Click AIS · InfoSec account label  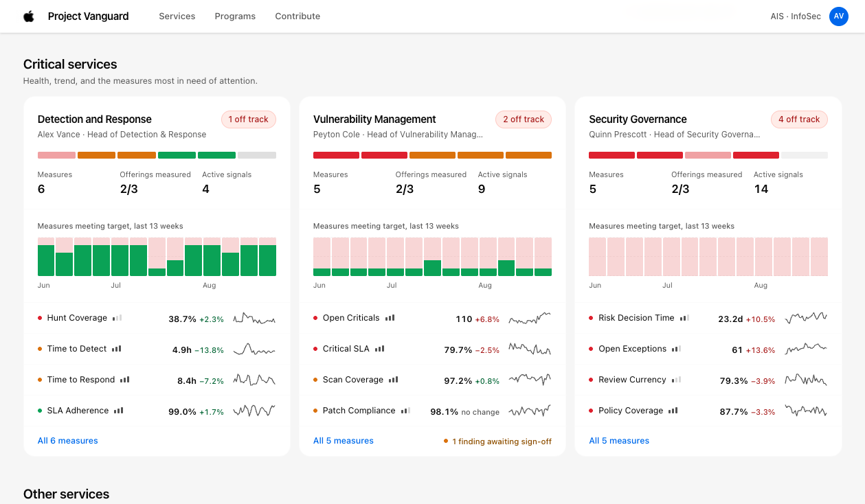[x=796, y=16]
